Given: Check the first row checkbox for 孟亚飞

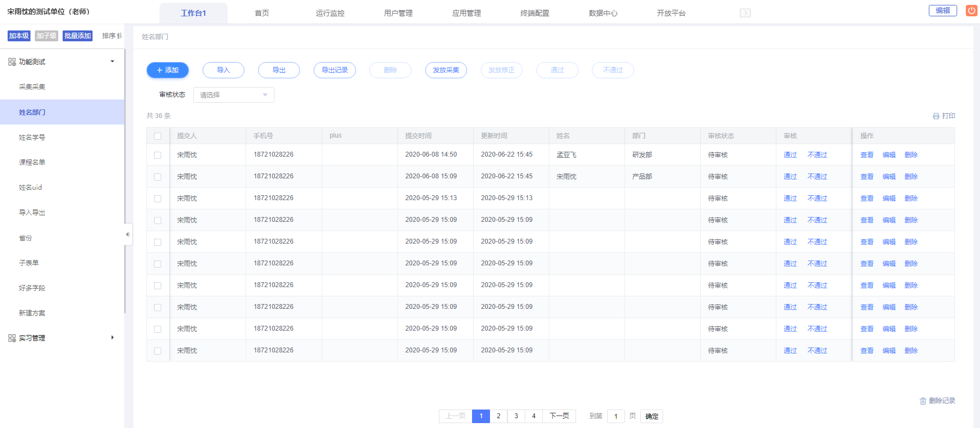Looking at the screenshot, I should click(x=158, y=155).
